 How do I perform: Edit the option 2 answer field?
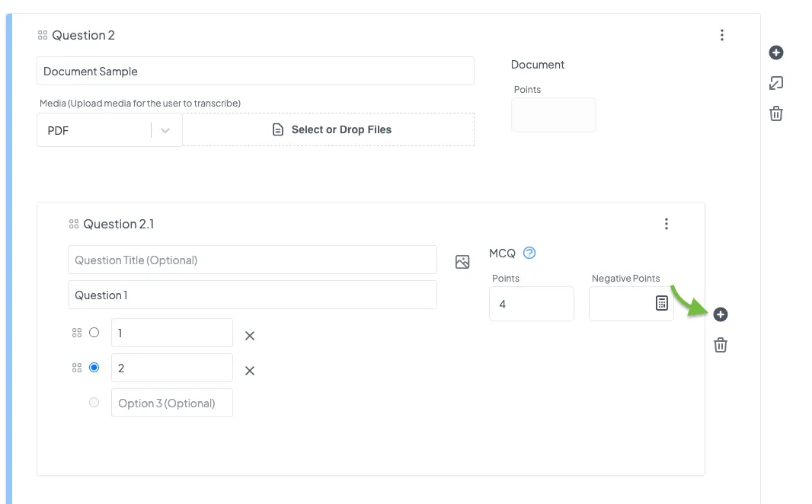172,368
